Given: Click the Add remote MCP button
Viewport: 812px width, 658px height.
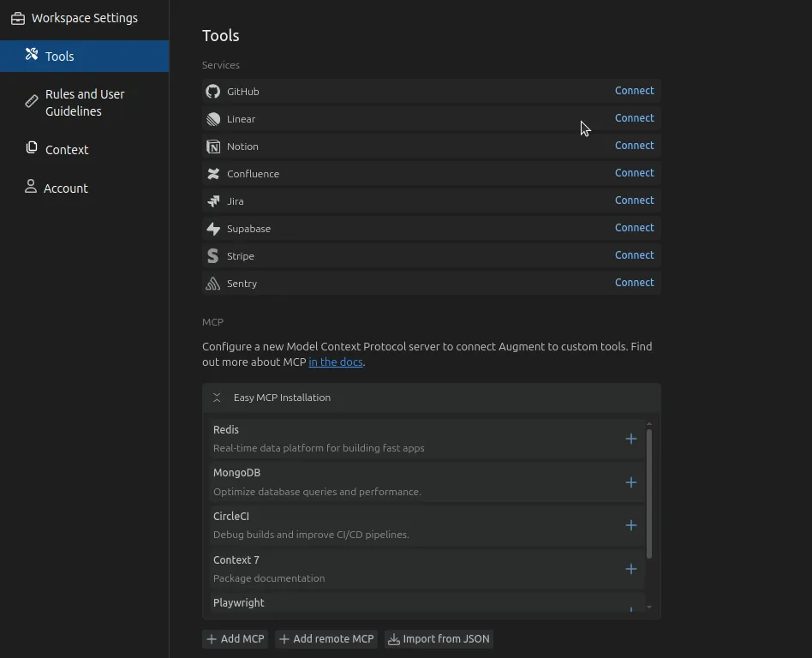Looking at the screenshot, I should tap(326, 639).
